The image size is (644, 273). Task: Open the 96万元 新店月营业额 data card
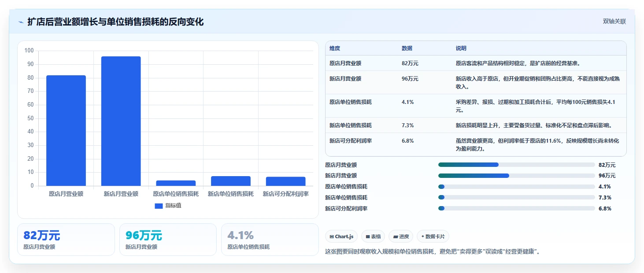168,240
